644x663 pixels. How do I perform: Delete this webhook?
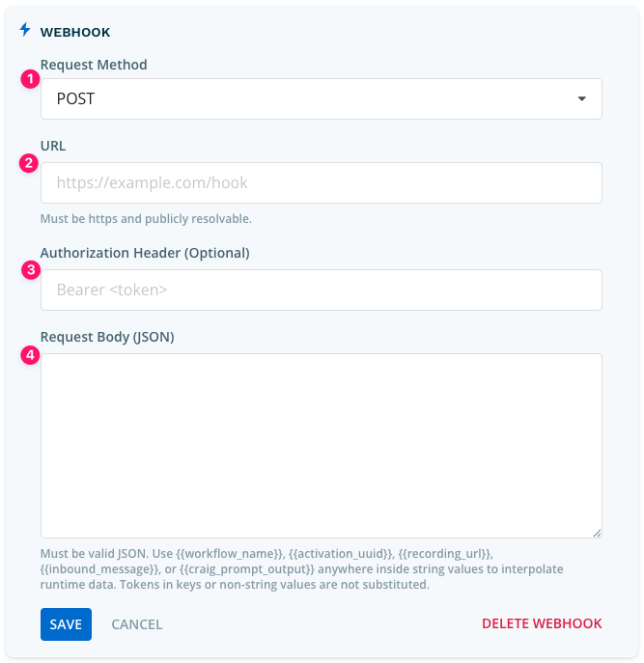click(x=542, y=623)
